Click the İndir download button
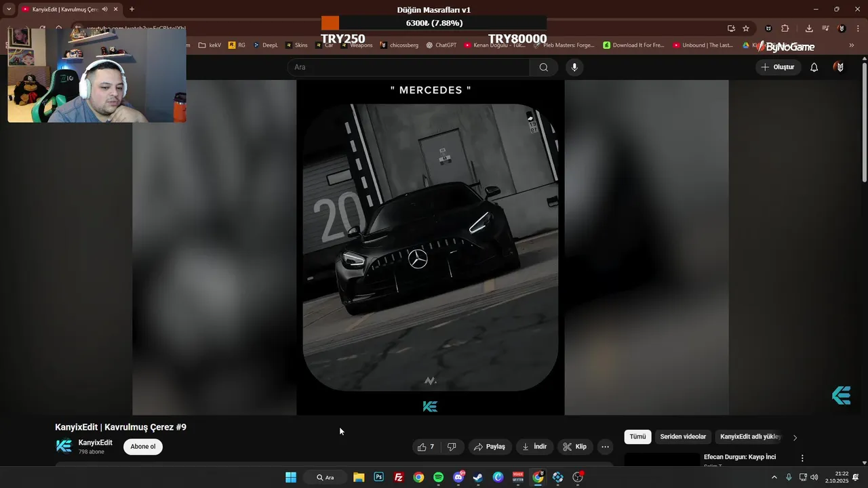 [534, 447]
